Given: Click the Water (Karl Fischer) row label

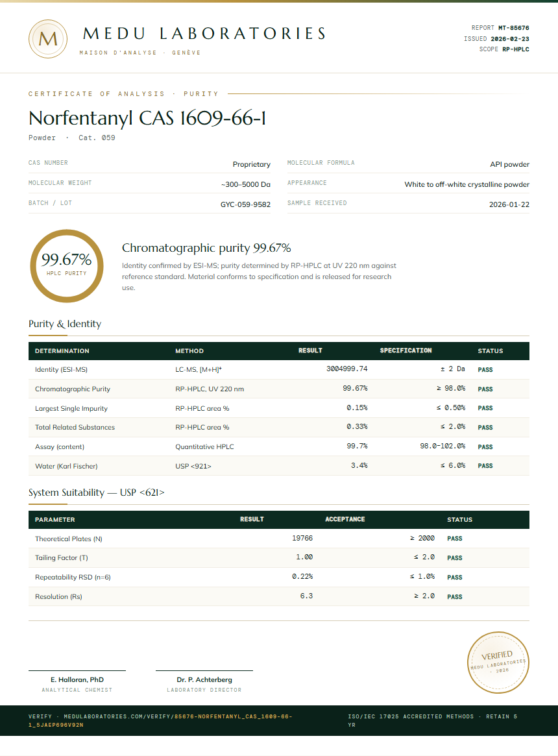Looking at the screenshot, I should 66,466.
